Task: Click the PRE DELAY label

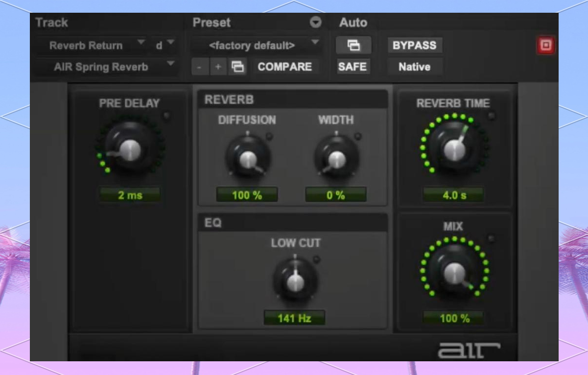Action: pos(129,103)
